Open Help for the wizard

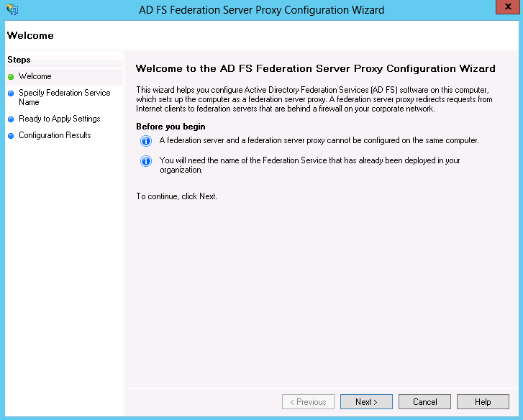[483, 402]
